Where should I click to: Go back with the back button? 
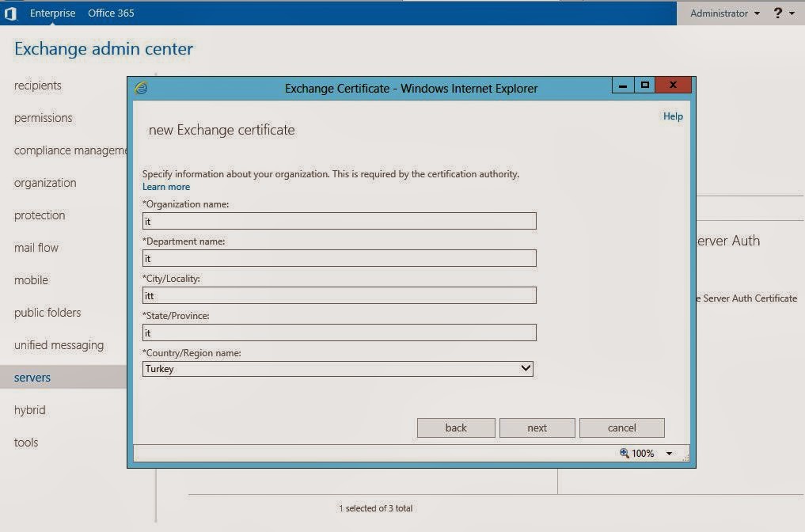[456, 428]
